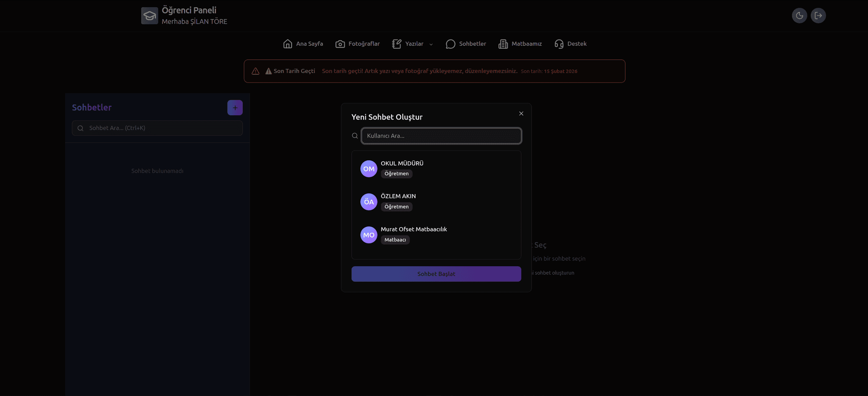Viewport: 868px width, 396px height.
Task: Click the Öğrenci Paneli title
Action: [189, 11]
